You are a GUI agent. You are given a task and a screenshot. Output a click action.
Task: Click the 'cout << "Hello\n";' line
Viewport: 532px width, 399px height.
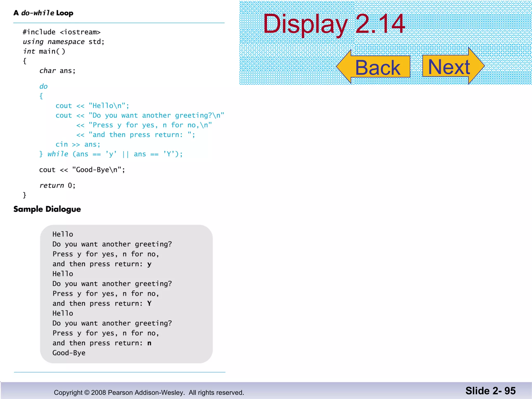click(92, 106)
